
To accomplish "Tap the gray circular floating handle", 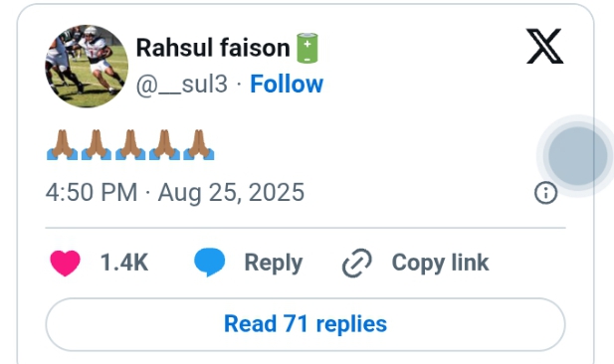I will pyautogui.click(x=577, y=156).
